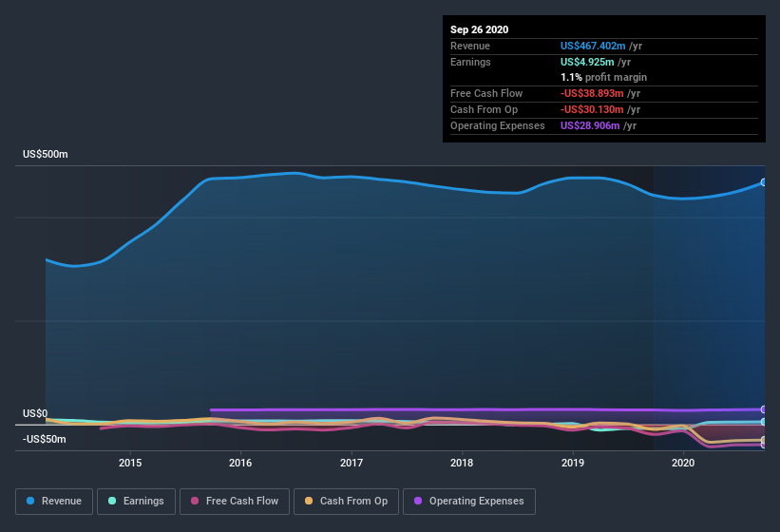Image resolution: width=780 pixels, height=532 pixels.
Task: Click the 2017 x-axis label
Action: [x=352, y=463]
